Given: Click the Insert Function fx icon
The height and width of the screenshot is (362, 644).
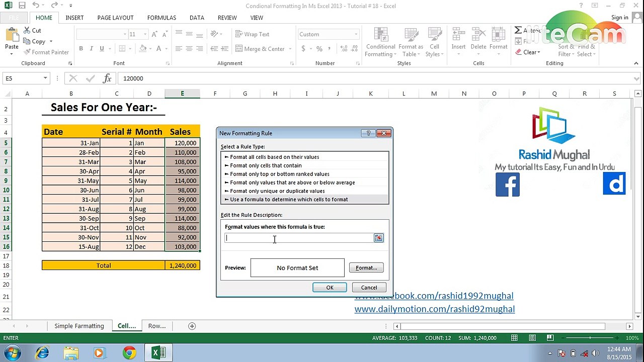Looking at the screenshot, I should pyautogui.click(x=107, y=78).
